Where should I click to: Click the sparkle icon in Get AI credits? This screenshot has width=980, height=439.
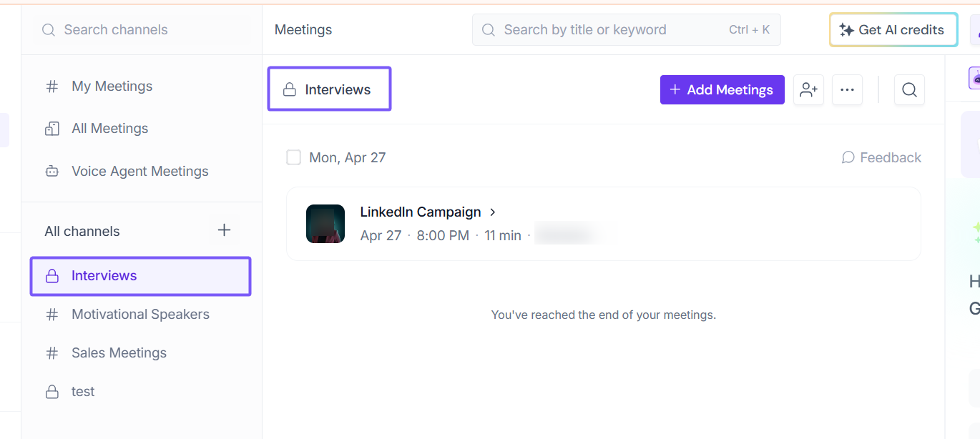pyautogui.click(x=847, y=30)
